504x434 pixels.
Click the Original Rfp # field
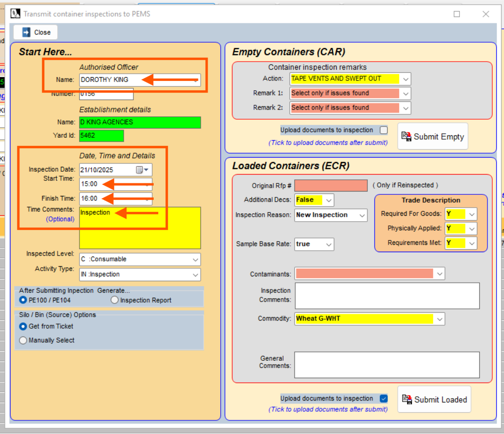click(x=331, y=186)
